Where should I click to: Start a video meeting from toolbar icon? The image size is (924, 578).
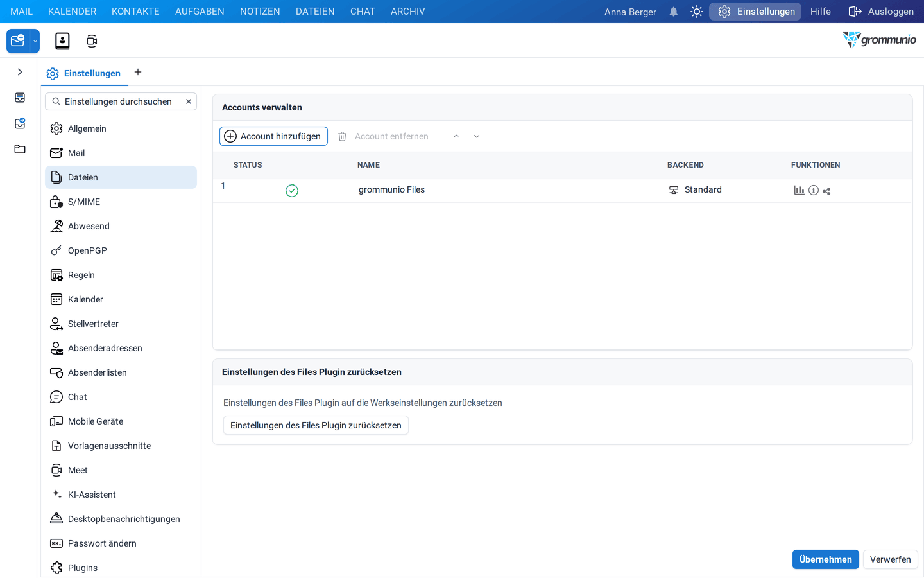[x=92, y=41]
